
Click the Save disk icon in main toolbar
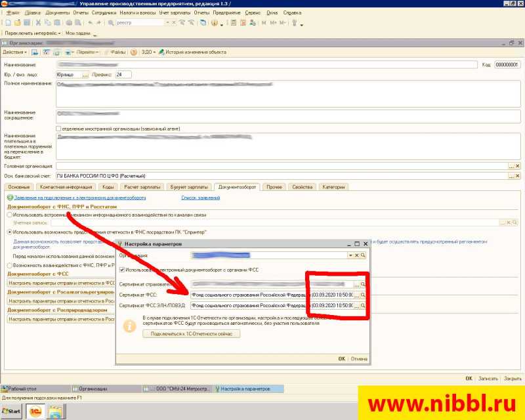[x=27, y=23]
